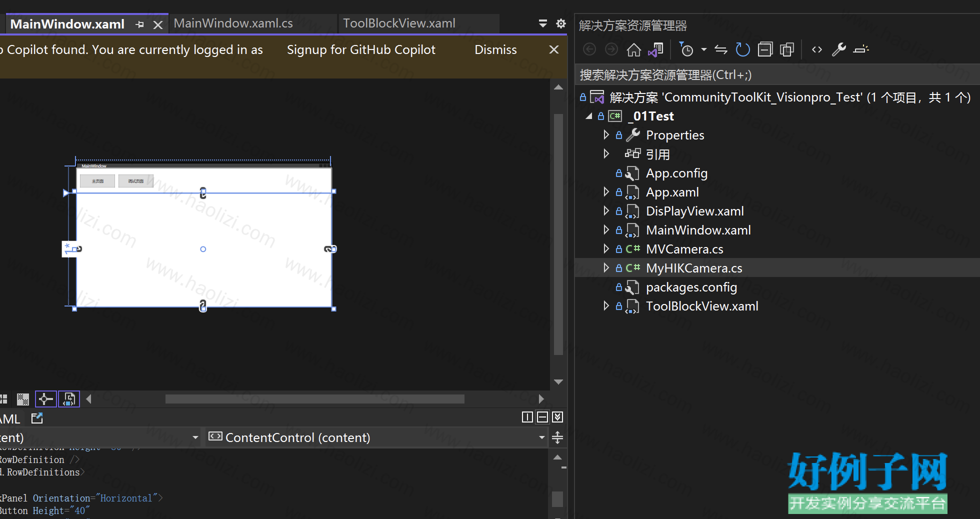
Task: Select MyHIKCamera.cs file
Action: (x=694, y=268)
